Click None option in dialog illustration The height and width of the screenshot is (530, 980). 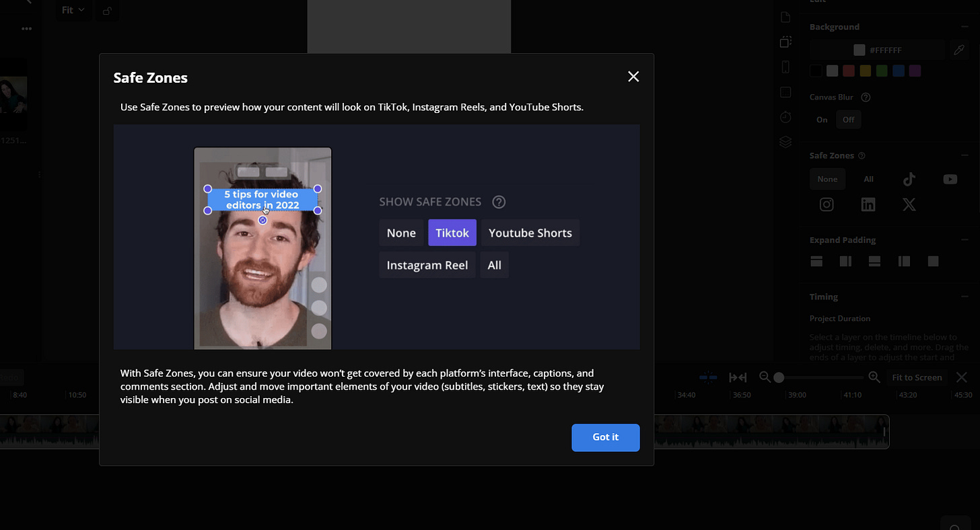coord(401,233)
